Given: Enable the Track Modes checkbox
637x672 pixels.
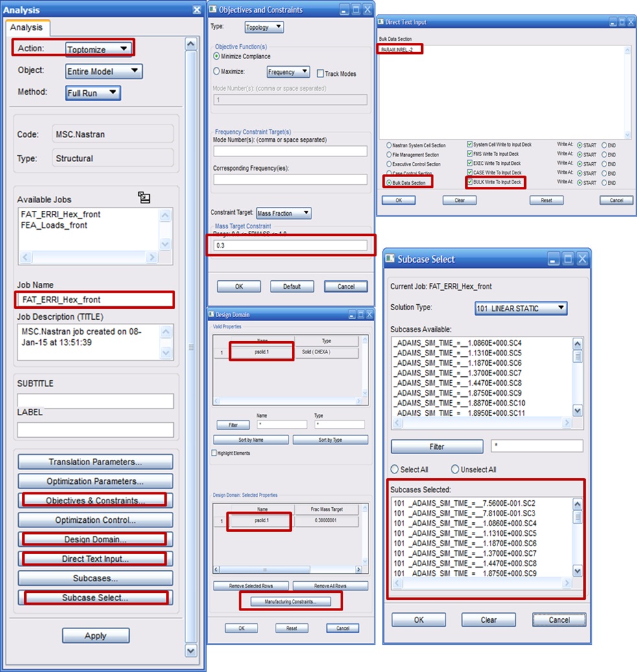Looking at the screenshot, I should 320,74.
